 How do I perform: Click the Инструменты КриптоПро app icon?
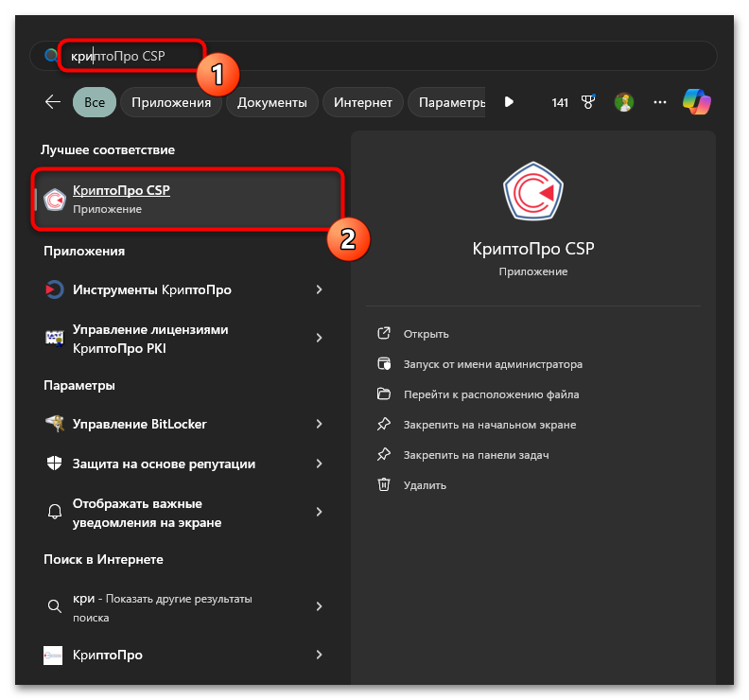point(55,289)
